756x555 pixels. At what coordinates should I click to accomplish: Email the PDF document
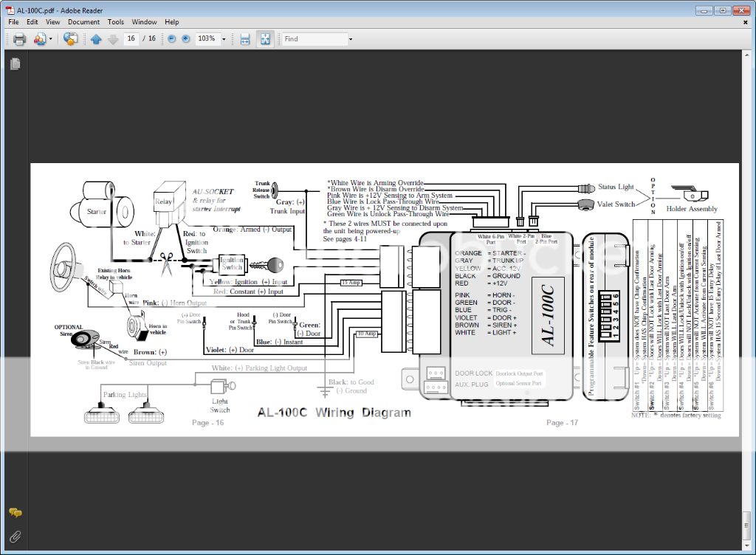tap(38, 38)
